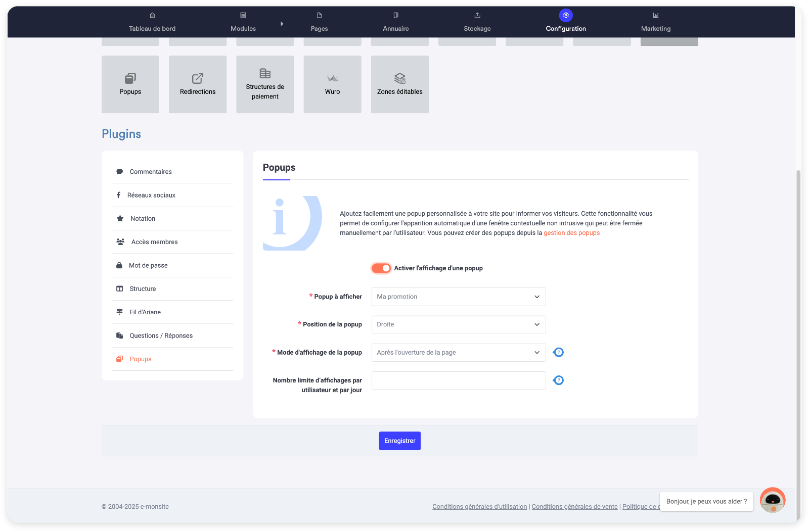Viewport: 809px width, 532px height.
Task: Select Popups in plugins sidebar
Action: tap(172, 359)
